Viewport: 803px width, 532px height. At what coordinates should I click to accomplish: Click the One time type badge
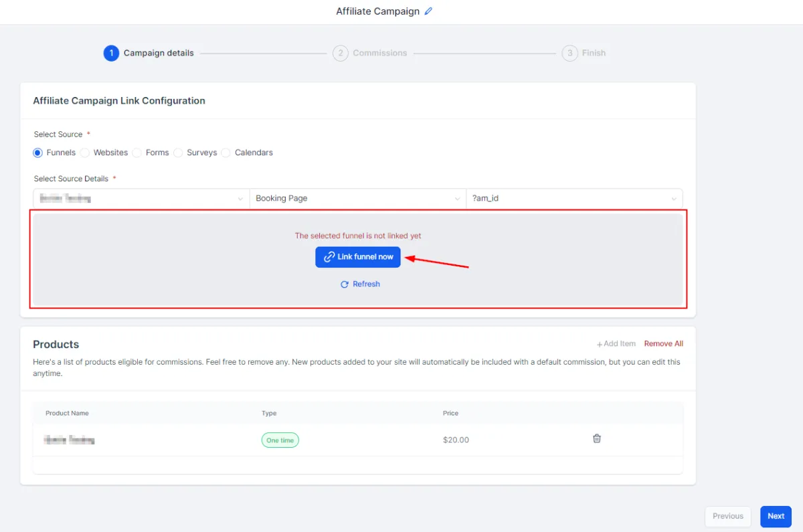coord(280,440)
